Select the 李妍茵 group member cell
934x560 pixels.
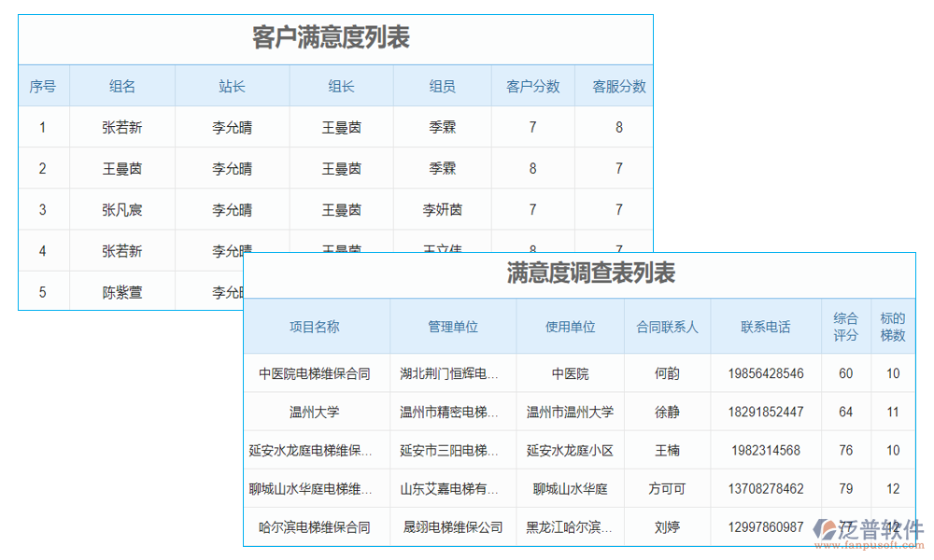443,210
